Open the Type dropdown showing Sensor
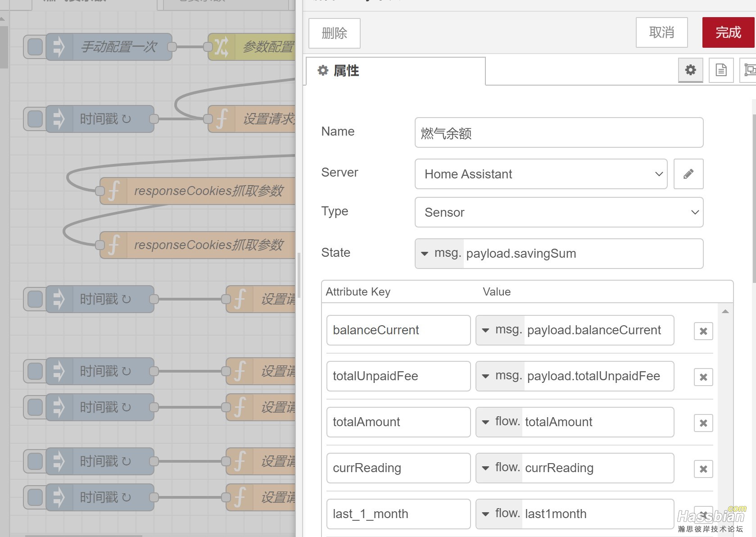Image resolution: width=756 pixels, height=537 pixels. pos(559,212)
